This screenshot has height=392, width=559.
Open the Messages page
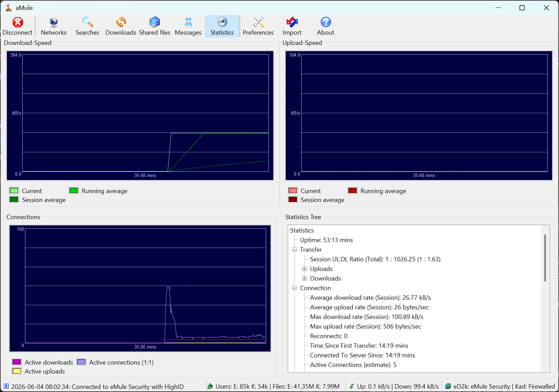(x=188, y=26)
